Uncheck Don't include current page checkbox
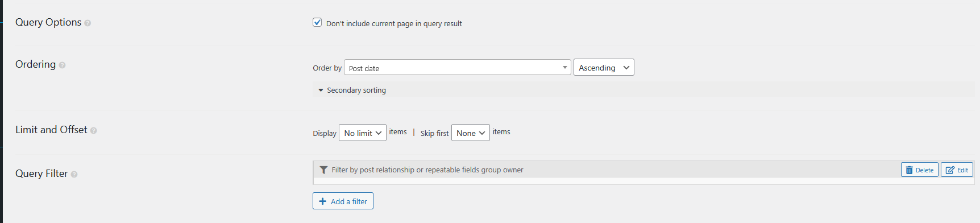This screenshot has height=223, width=980. pyautogui.click(x=317, y=22)
